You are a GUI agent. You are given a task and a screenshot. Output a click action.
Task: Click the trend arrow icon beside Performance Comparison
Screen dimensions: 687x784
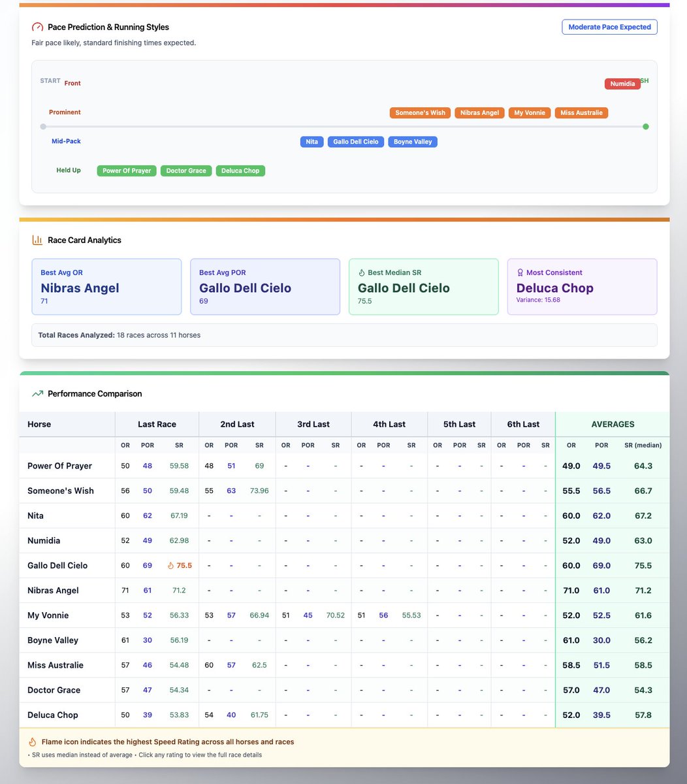tap(37, 394)
